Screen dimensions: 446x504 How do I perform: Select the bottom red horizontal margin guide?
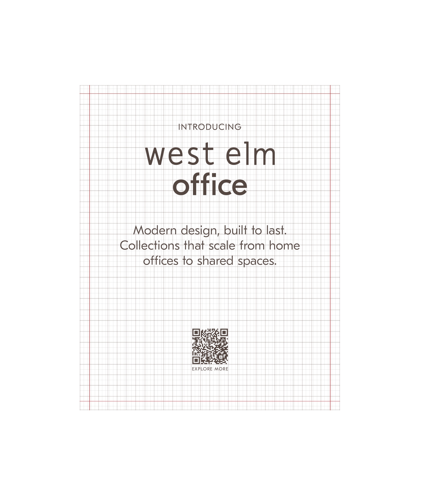point(210,401)
